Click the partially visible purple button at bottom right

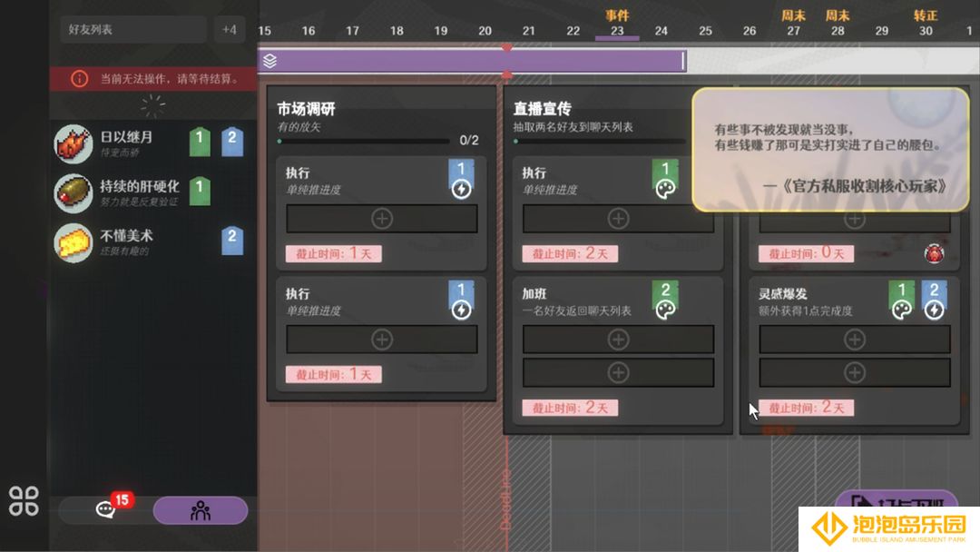pyautogui.click(x=897, y=498)
